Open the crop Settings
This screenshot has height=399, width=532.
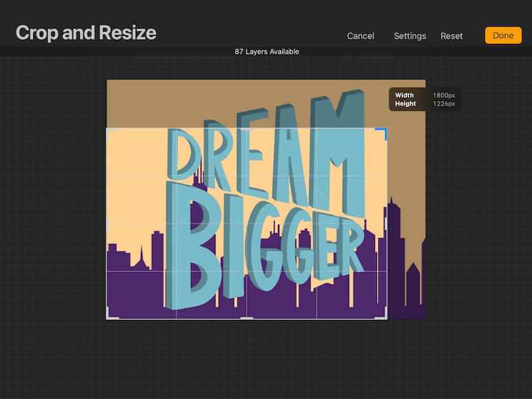coord(410,36)
